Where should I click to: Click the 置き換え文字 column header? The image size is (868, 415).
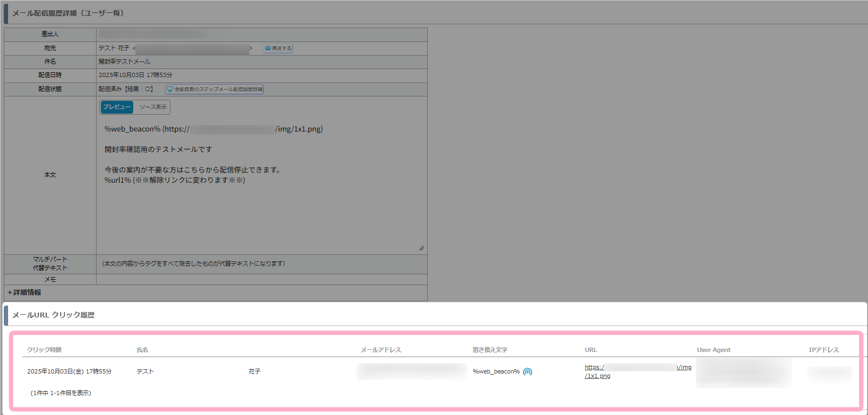[490, 350]
